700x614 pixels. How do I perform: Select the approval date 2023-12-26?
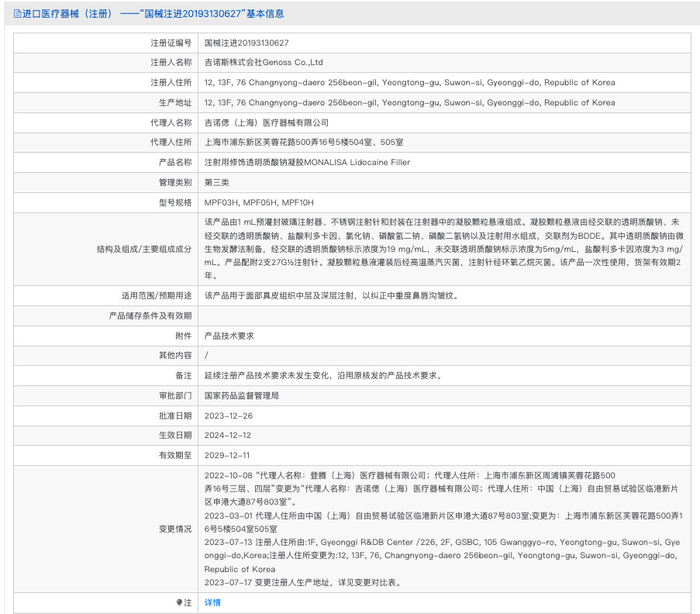[227, 416]
